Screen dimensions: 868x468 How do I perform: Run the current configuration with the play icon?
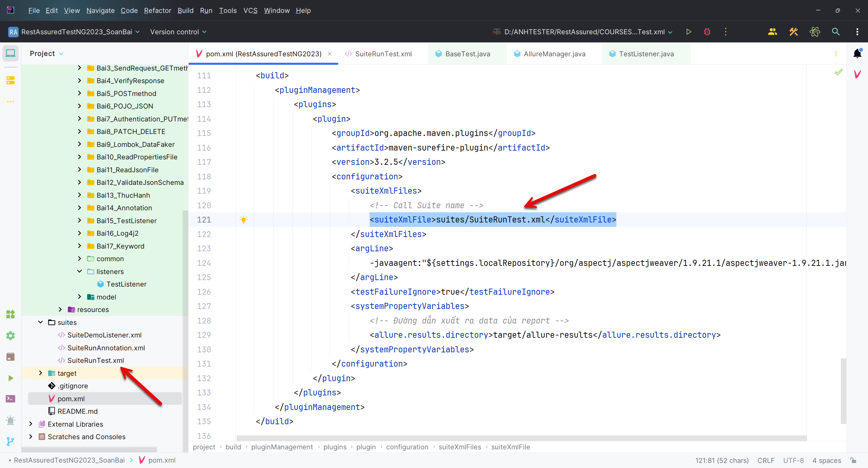(x=689, y=32)
